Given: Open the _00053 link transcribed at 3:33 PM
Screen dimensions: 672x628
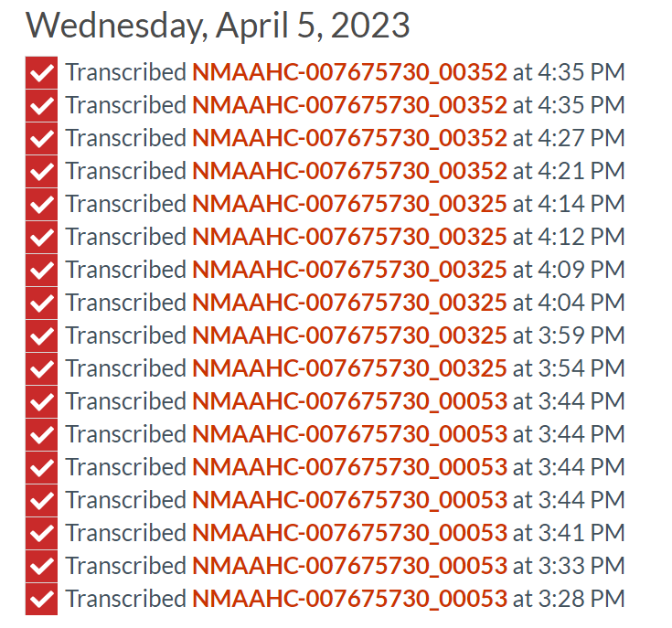Looking at the screenshot, I should pos(349,566).
